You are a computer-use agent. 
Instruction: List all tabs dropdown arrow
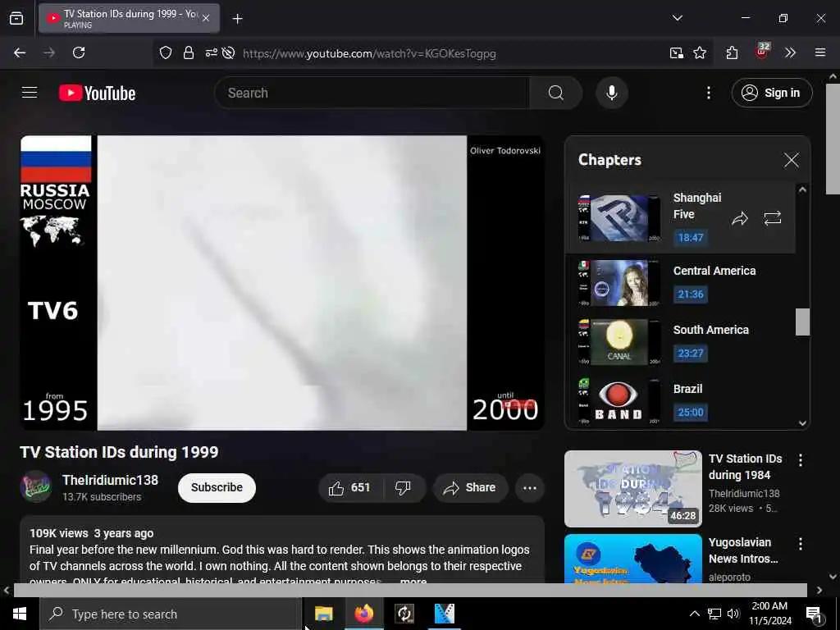677,18
